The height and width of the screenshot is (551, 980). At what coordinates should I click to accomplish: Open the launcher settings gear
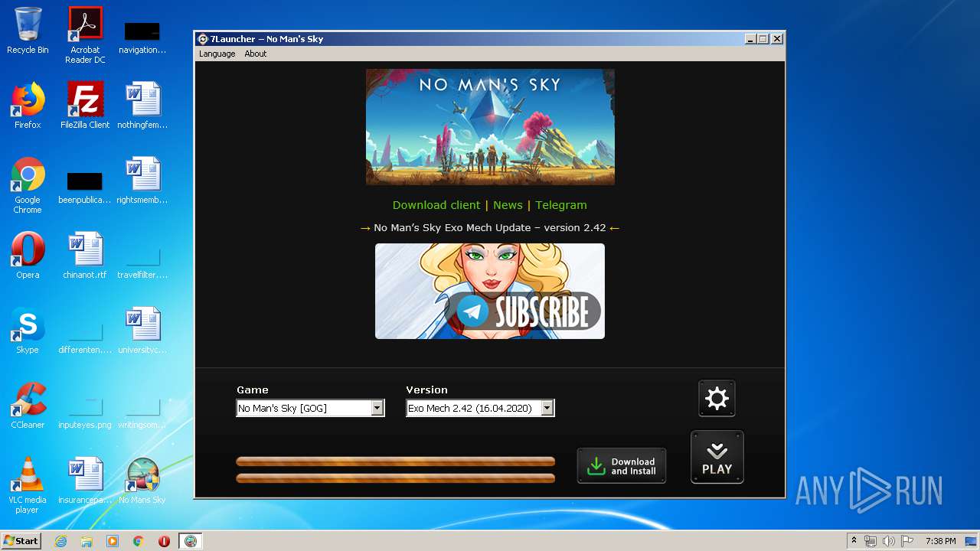click(x=717, y=399)
